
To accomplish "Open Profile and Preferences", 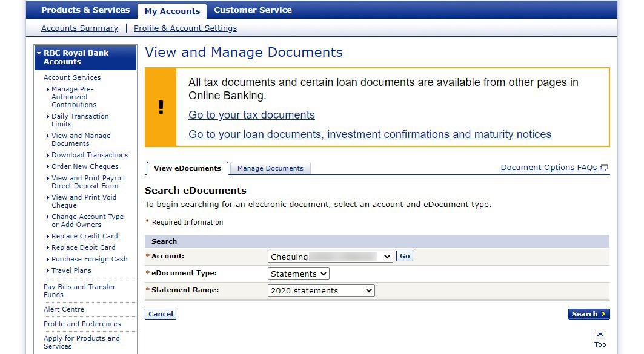I will coord(82,324).
